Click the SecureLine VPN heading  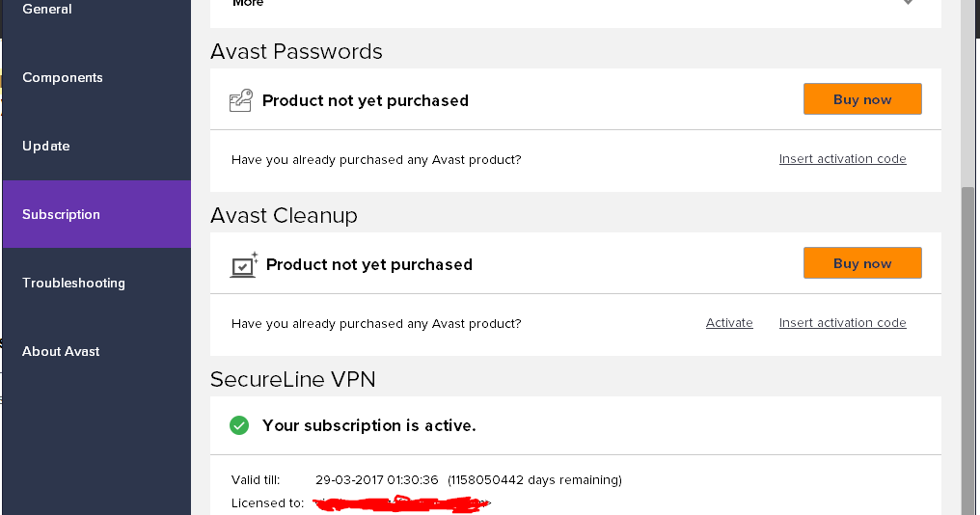point(293,380)
